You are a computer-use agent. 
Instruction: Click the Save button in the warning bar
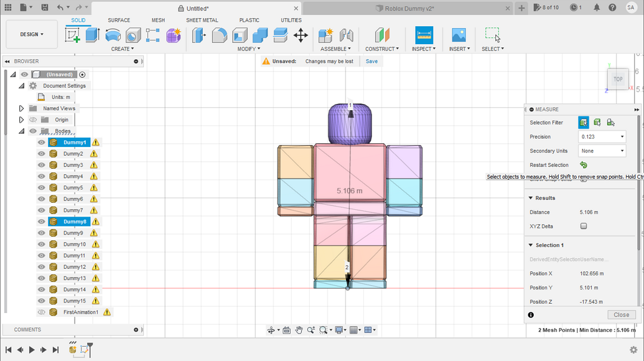click(371, 61)
